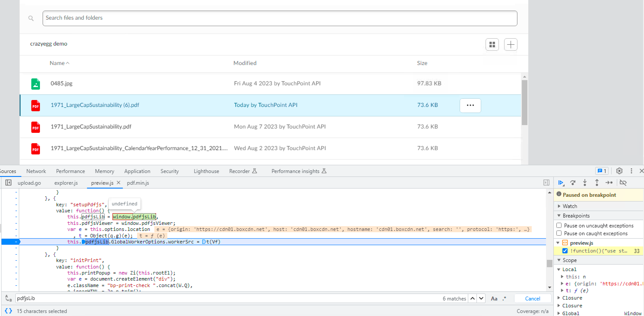
Task: Toggle the DevTools navigator sidebar icon
Action: click(8, 183)
